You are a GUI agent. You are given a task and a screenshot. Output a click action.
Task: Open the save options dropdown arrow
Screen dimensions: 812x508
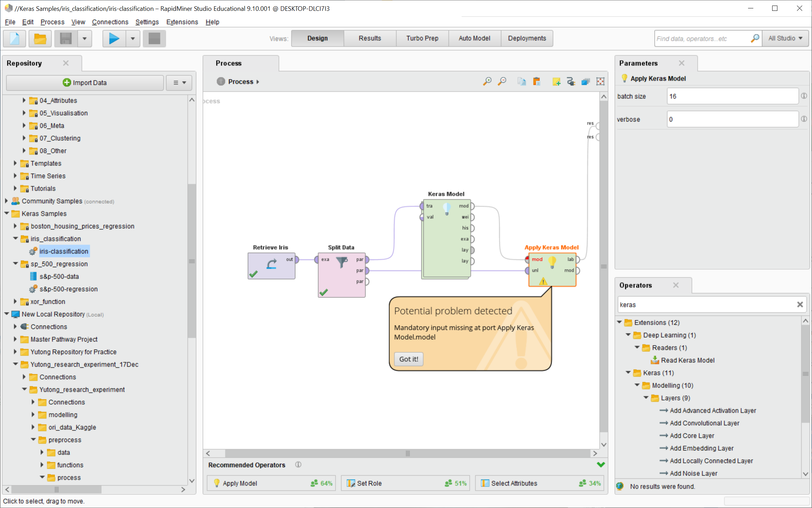pos(85,38)
